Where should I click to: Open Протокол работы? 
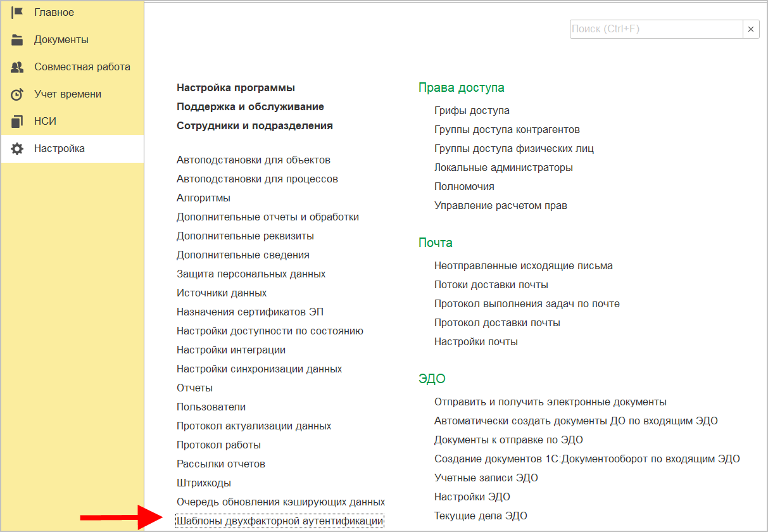218,445
